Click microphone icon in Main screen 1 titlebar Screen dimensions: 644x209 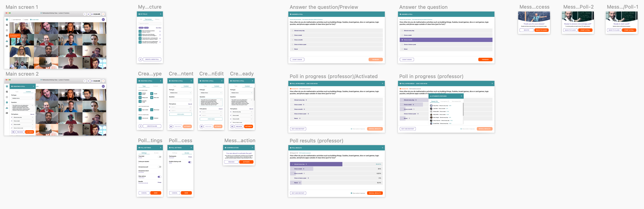85,14
